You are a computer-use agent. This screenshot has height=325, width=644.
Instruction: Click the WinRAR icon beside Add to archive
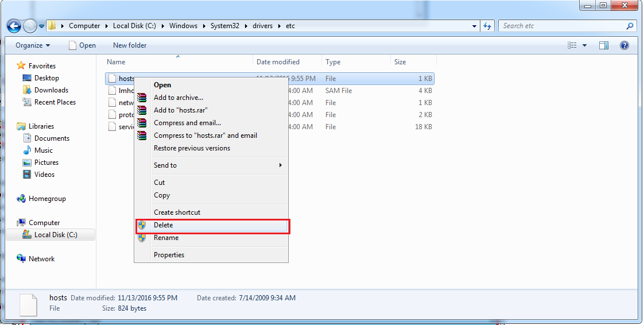click(x=142, y=98)
